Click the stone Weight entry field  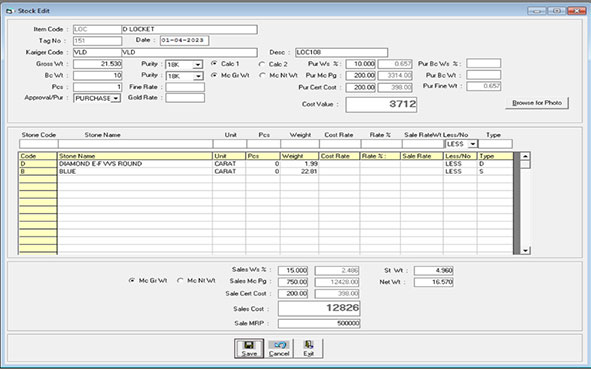click(x=300, y=144)
